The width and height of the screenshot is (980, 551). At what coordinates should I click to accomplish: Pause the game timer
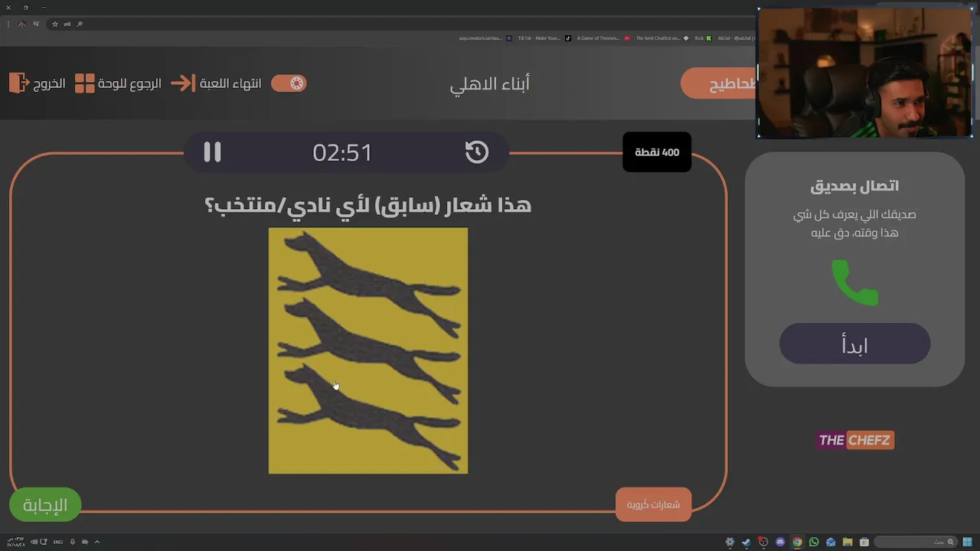212,152
